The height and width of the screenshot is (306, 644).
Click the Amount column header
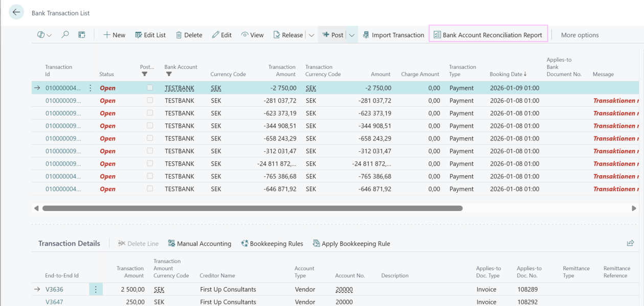tap(381, 74)
